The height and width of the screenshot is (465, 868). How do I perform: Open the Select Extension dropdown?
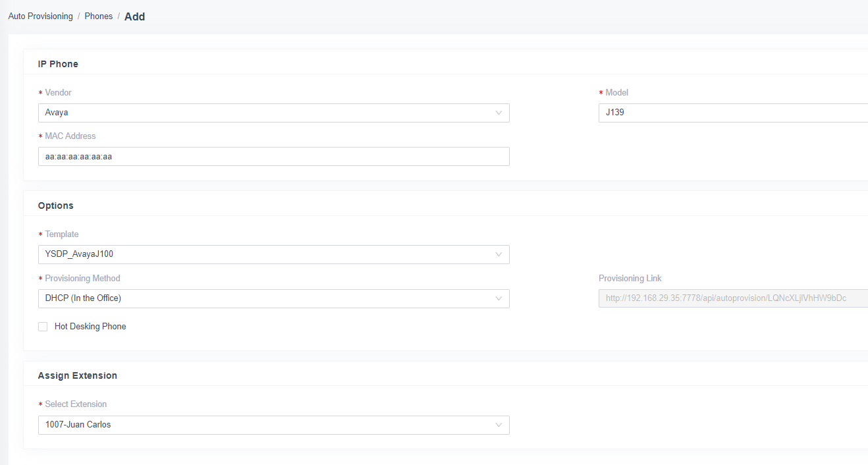274,425
